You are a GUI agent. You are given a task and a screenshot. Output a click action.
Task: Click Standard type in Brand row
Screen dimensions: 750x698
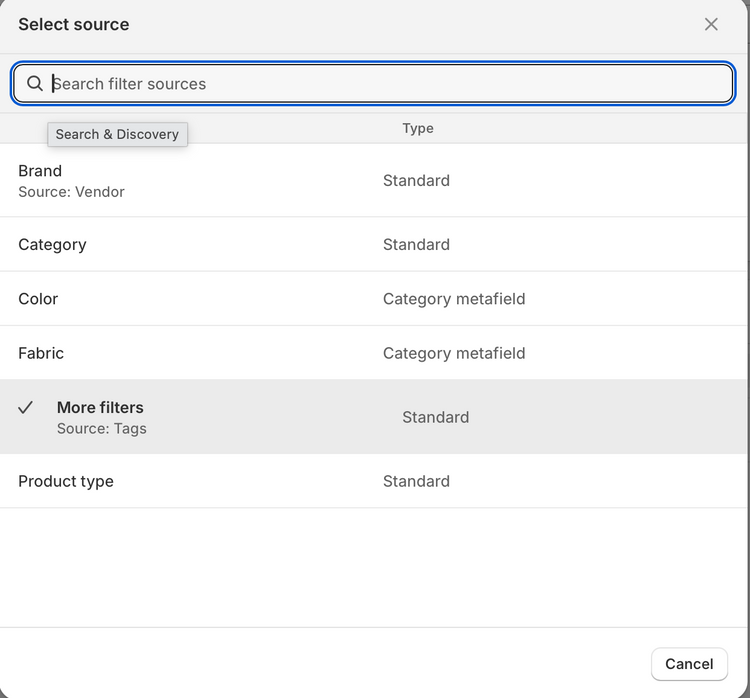pos(416,180)
